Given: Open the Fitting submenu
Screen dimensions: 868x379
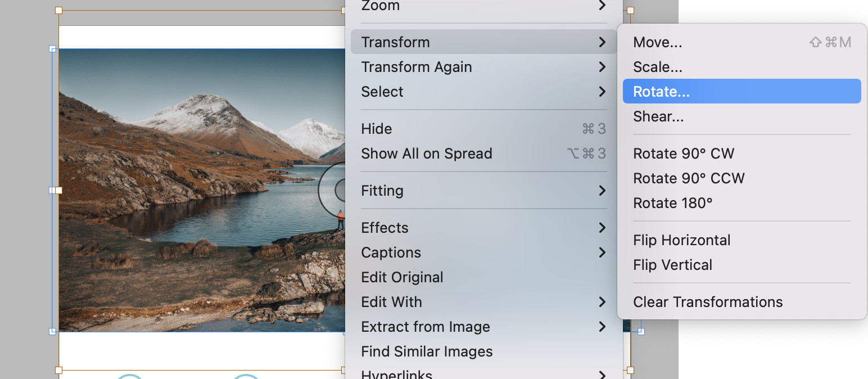Looking at the screenshot, I should pyautogui.click(x=483, y=191).
